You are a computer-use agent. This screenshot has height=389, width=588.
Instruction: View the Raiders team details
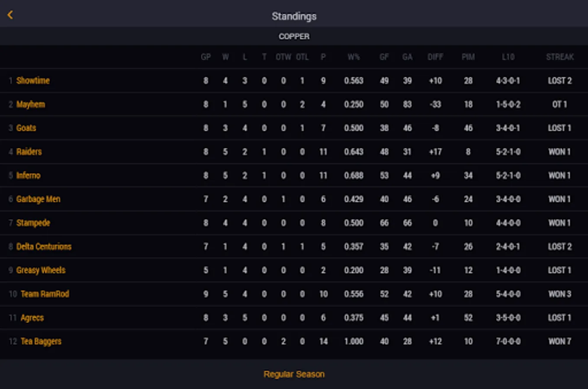[29, 152]
